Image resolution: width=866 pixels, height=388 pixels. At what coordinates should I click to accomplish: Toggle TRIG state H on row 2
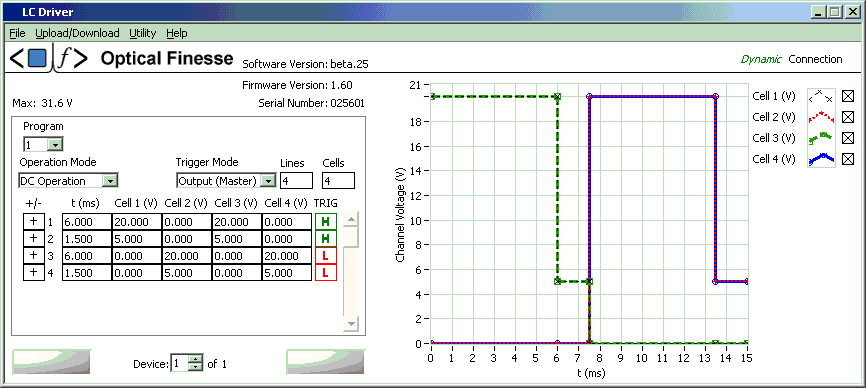click(x=326, y=238)
